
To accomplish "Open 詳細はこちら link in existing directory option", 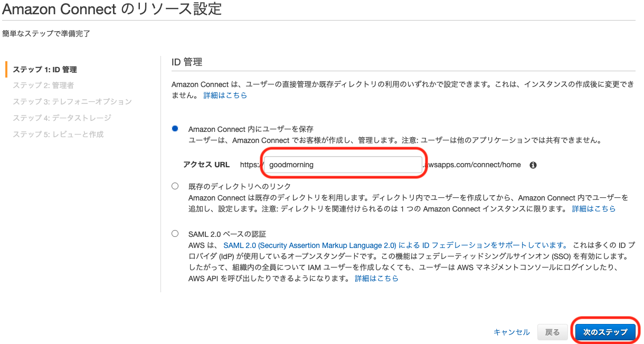I will (x=594, y=209).
